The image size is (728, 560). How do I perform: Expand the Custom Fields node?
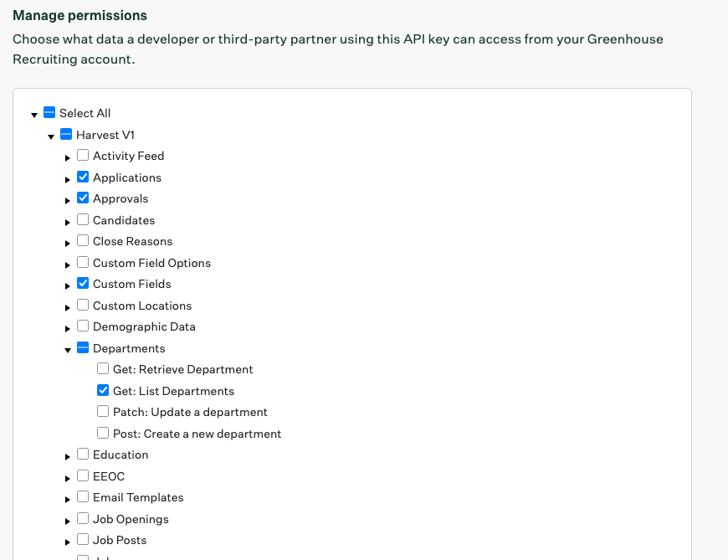68,285
